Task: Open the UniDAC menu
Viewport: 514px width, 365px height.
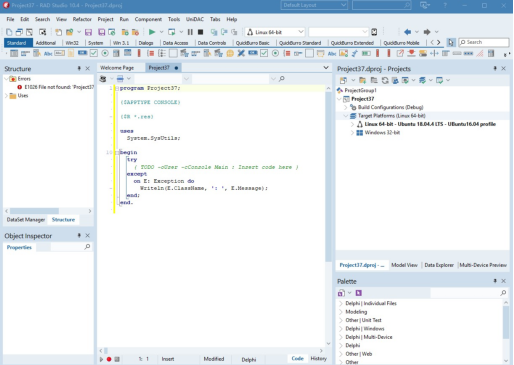Action: click(x=195, y=19)
